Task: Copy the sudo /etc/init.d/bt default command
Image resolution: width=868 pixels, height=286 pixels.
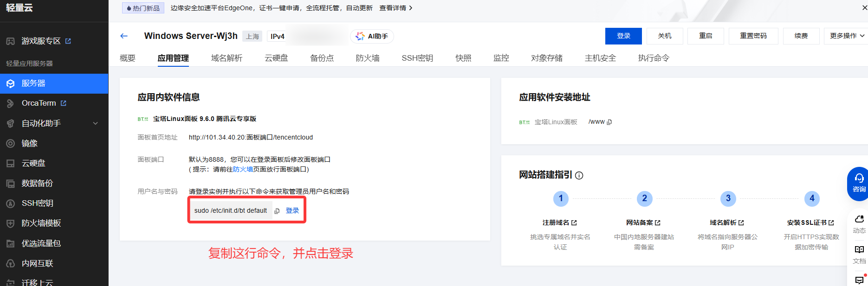Action: (277, 211)
